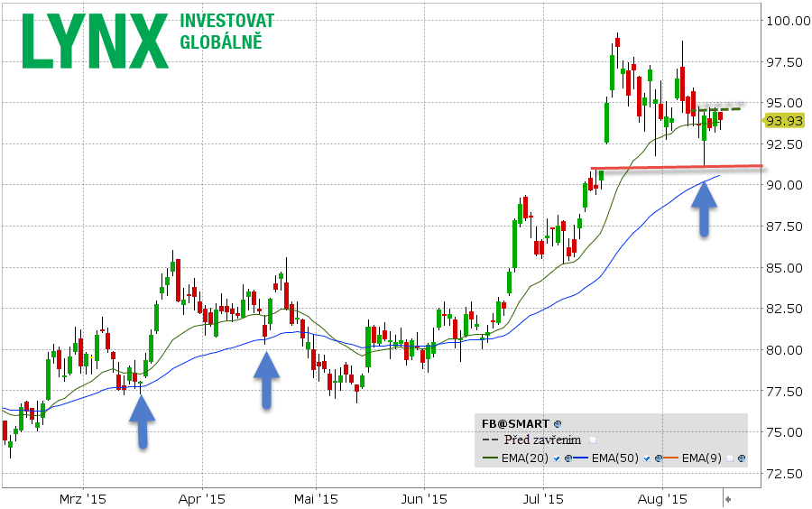Click the EMA(20) legend label
Image resolution: width=812 pixels, height=509 pixels.
524,458
